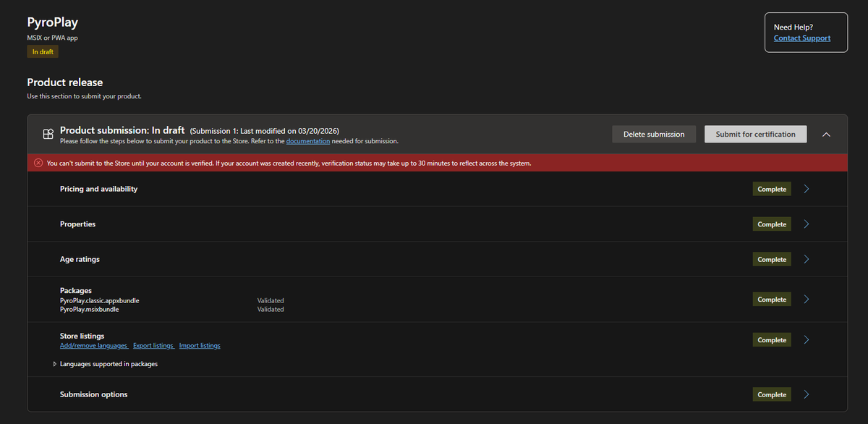This screenshot has width=868, height=424.
Task: Click Export listings link
Action: point(153,346)
